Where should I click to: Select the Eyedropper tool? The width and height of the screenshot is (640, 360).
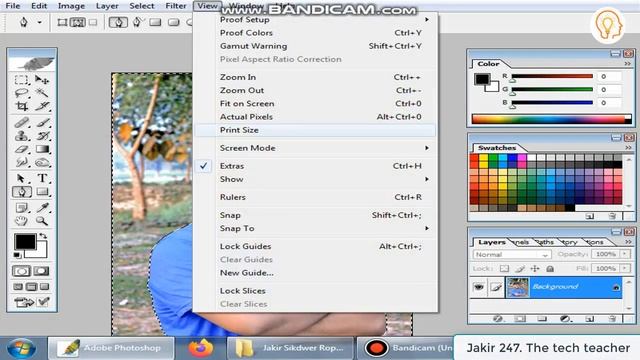(42, 207)
